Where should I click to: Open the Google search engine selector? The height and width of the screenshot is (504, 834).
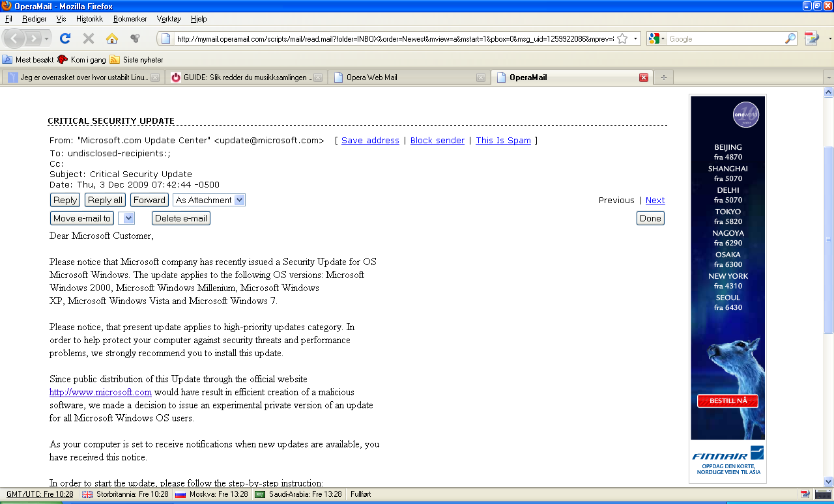pyautogui.click(x=657, y=38)
